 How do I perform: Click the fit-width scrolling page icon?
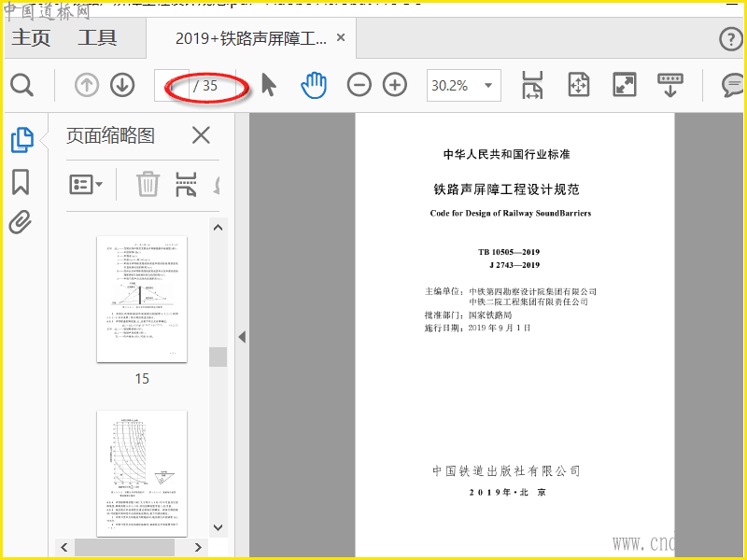point(532,85)
